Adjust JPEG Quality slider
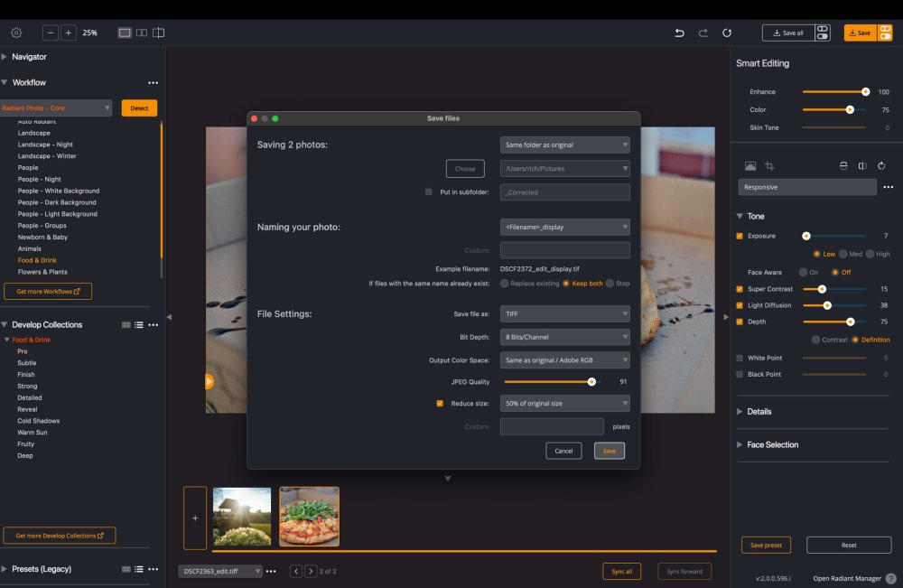 point(591,382)
